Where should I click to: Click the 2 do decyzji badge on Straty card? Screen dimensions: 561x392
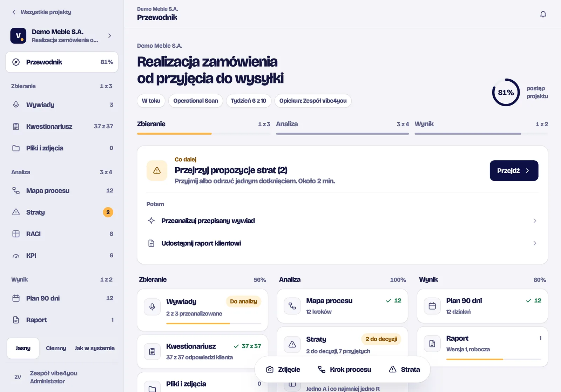(381, 339)
